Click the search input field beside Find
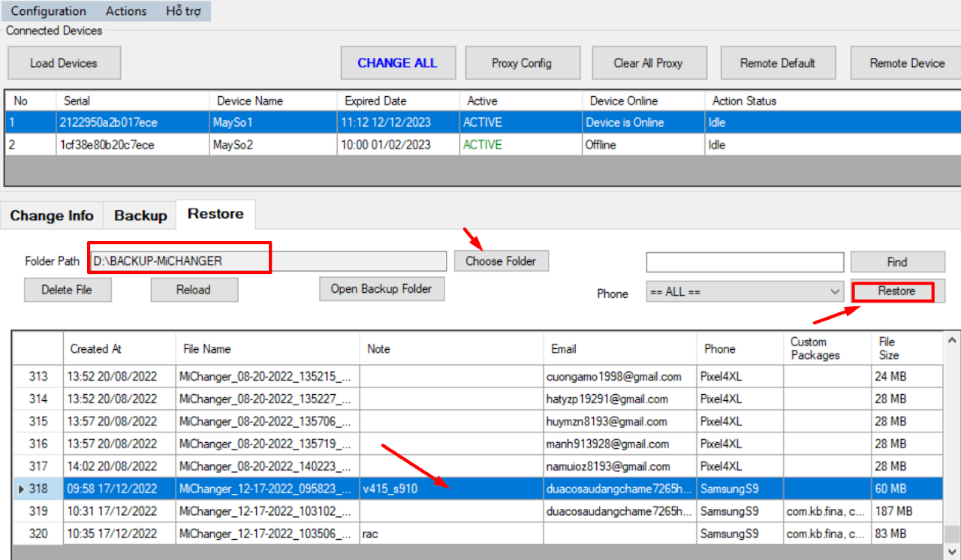Viewport: 961px width, 560px height. pyautogui.click(x=745, y=262)
